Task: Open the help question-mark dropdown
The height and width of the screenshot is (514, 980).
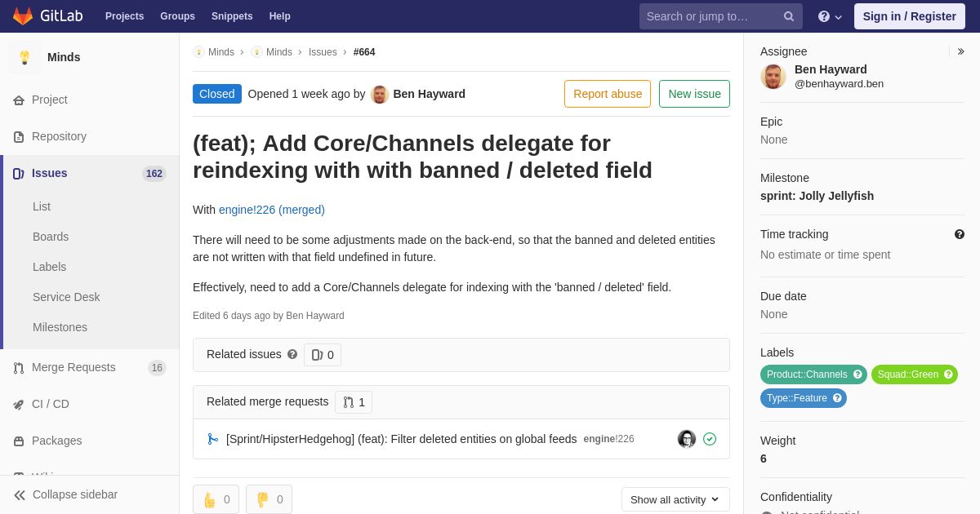Action: coord(830,16)
